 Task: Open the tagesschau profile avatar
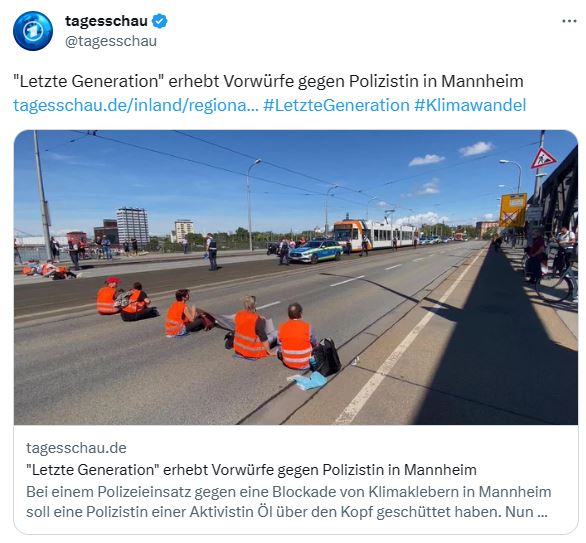click(x=33, y=31)
